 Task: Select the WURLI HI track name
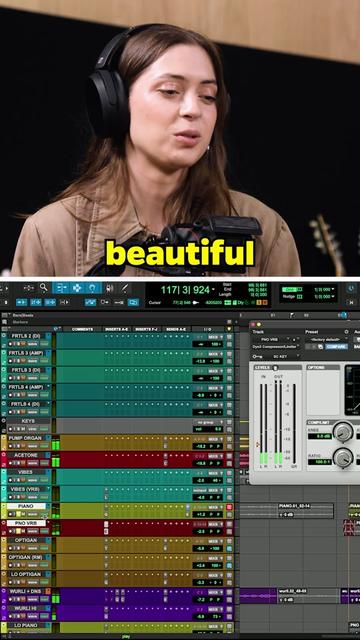point(26,608)
